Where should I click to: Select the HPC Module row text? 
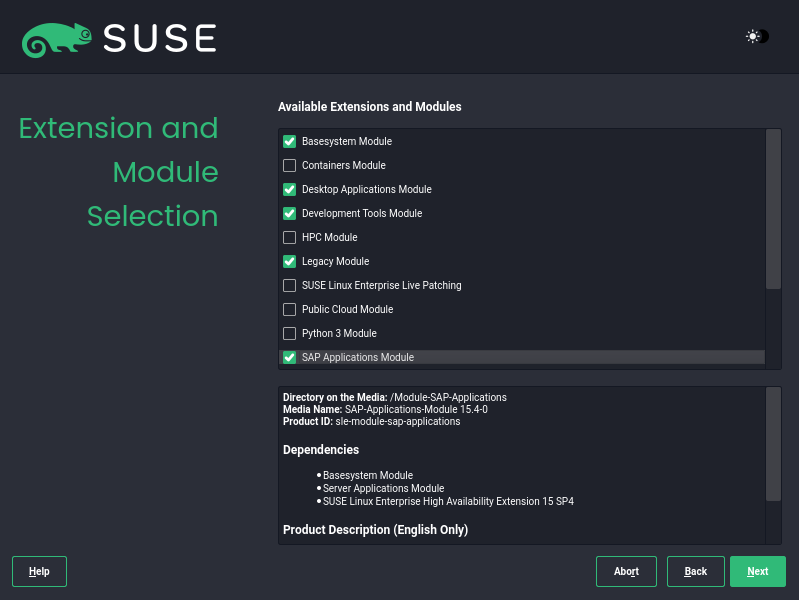click(330, 237)
